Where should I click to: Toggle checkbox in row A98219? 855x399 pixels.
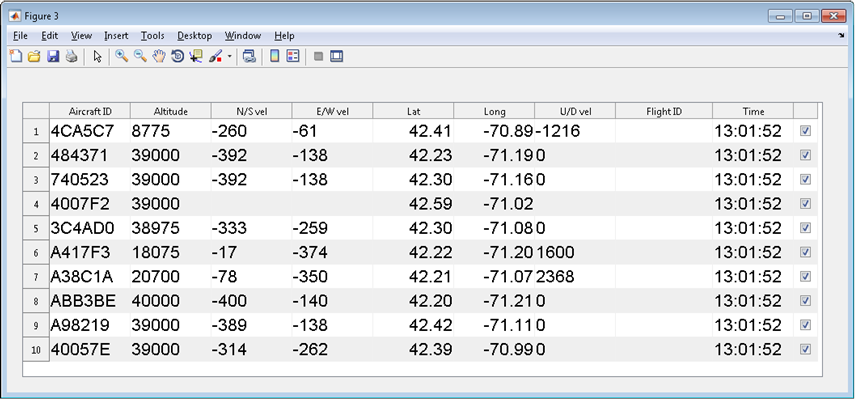(x=805, y=325)
